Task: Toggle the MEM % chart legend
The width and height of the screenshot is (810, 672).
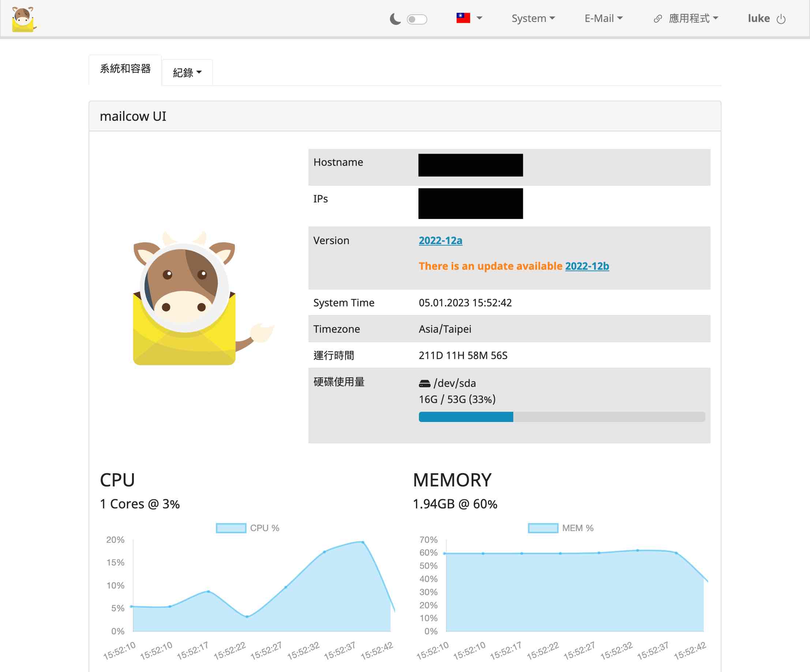Action: (x=560, y=528)
